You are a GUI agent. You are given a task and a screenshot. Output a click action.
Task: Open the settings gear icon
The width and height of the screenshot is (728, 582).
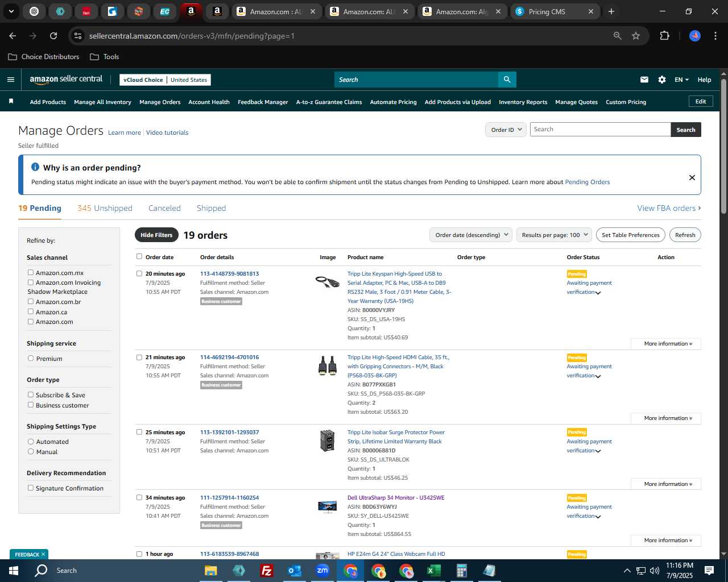662,80
